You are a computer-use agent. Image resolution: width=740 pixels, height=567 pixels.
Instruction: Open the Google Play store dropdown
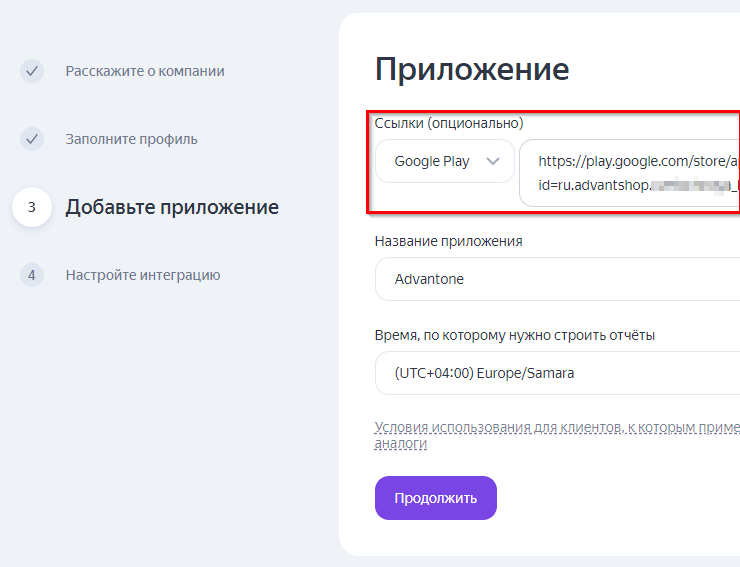pos(444,161)
